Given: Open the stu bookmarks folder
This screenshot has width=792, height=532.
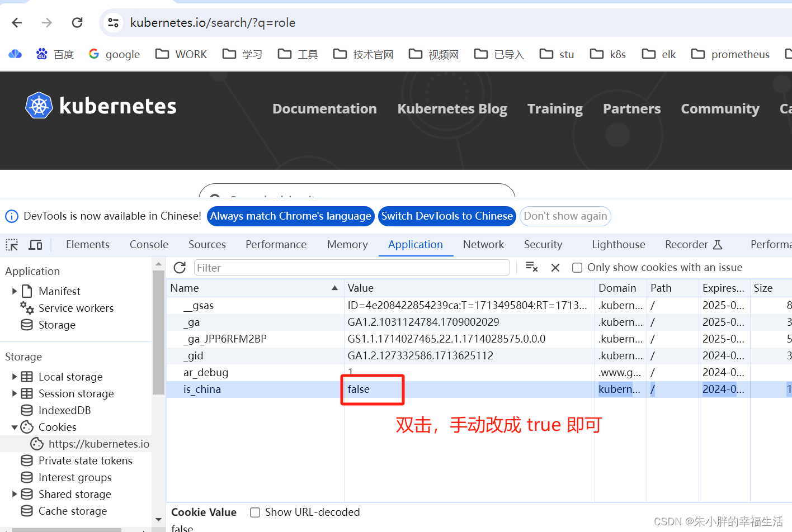Looking at the screenshot, I should tap(557, 54).
